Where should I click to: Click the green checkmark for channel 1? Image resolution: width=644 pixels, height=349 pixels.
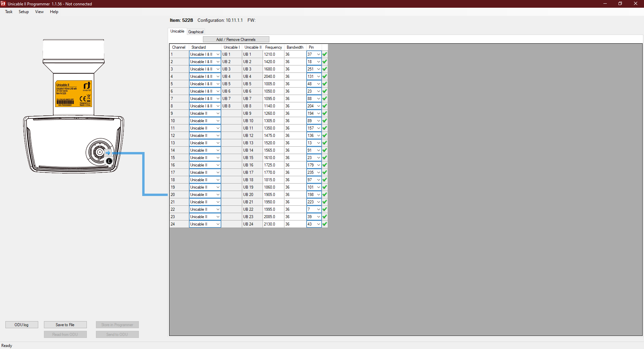pos(324,54)
